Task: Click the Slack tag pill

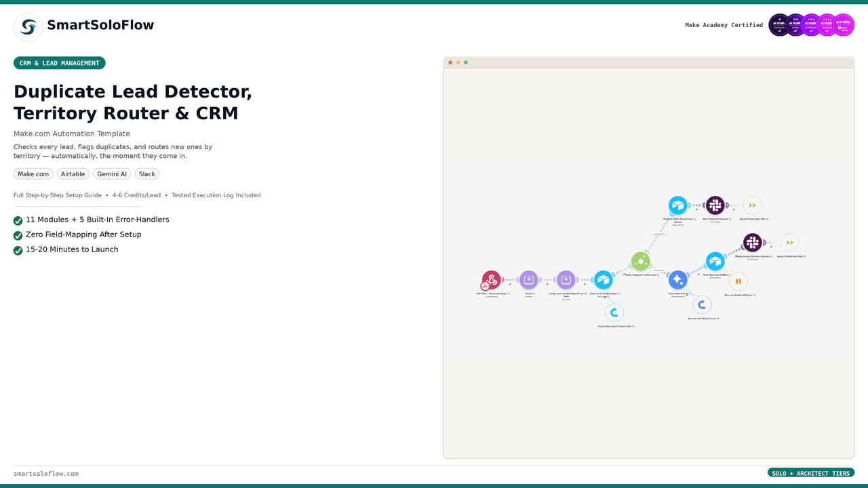Action: pos(147,174)
